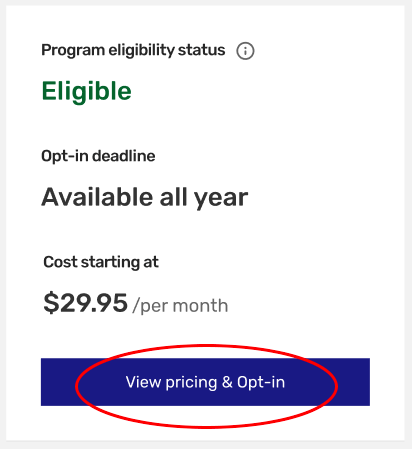Click the ampersand on the blue button
The height and width of the screenshot is (449, 412).
point(227,382)
